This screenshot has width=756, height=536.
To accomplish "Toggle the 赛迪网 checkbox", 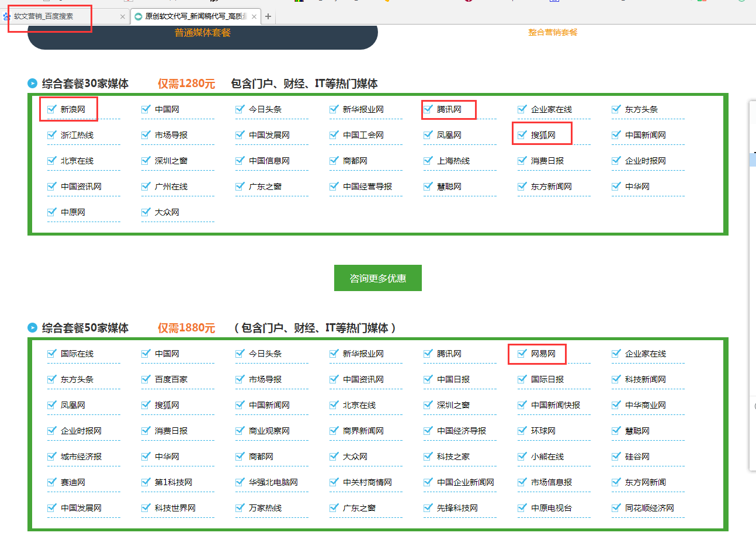I will click(52, 482).
